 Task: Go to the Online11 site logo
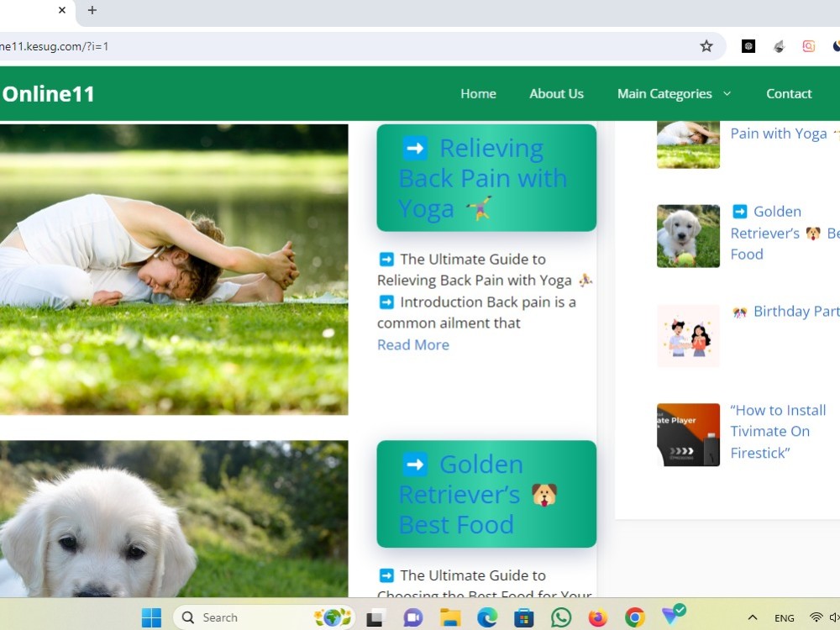[x=48, y=94]
